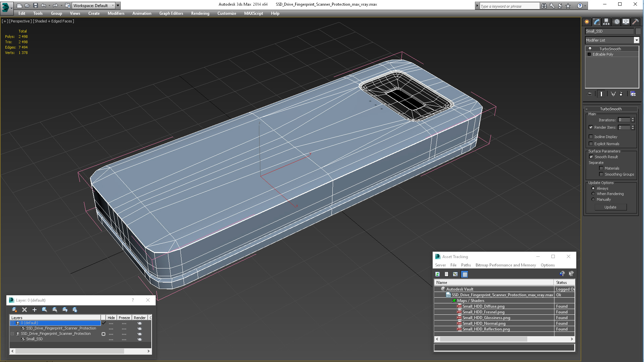The width and height of the screenshot is (644, 362).
Task: Collapse the 0 (default) layer tree
Action: [12, 323]
